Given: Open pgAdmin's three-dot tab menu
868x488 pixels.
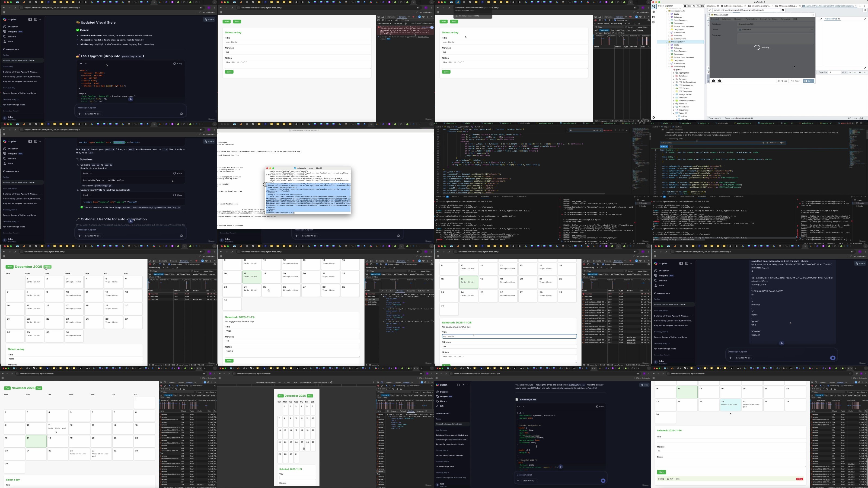Looking at the screenshot, I should click(x=865, y=6).
